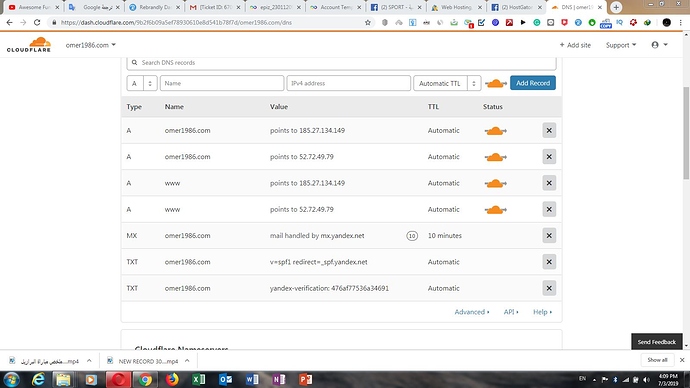Expand the Advanced options link
Screen dimensions: 690x388
click(x=472, y=312)
